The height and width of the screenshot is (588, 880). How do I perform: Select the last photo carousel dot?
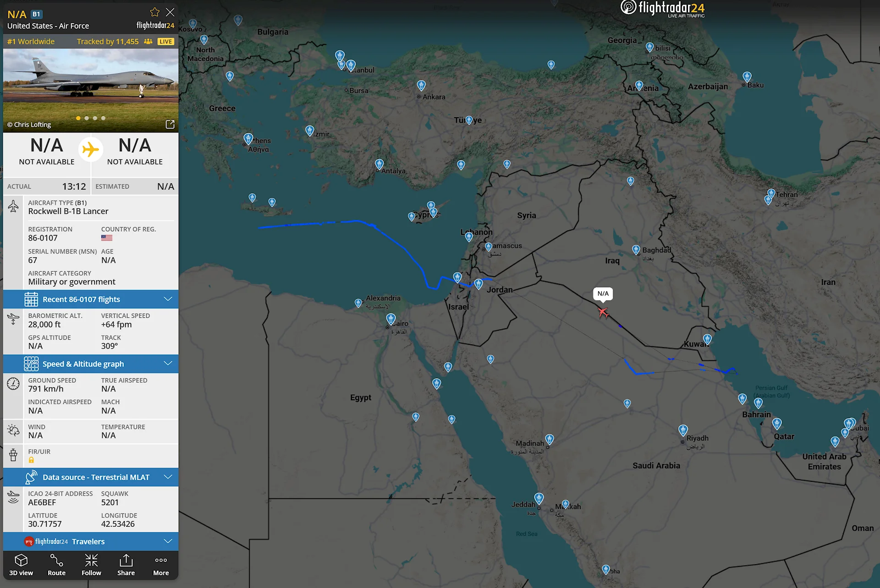pos(104,118)
